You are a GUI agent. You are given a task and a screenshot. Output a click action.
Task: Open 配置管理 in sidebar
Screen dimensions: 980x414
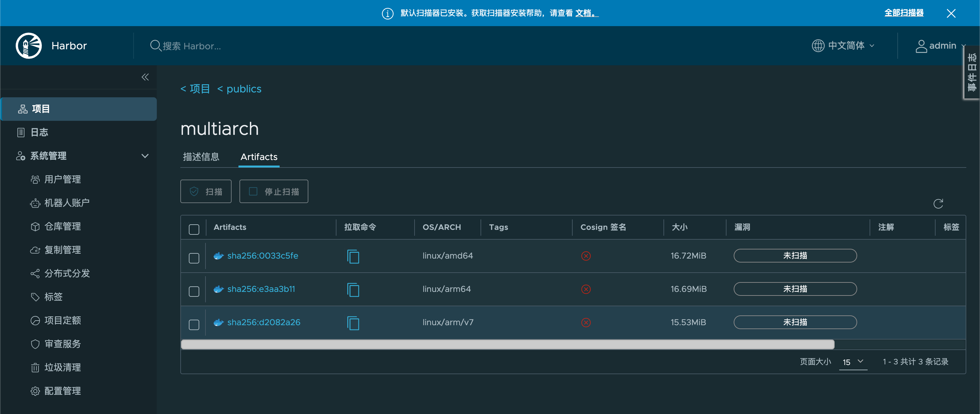[x=62, y=391]
